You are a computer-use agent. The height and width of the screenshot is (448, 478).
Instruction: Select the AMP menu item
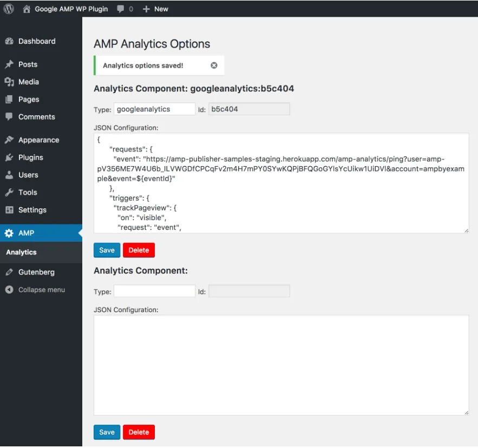pos(41,233)
